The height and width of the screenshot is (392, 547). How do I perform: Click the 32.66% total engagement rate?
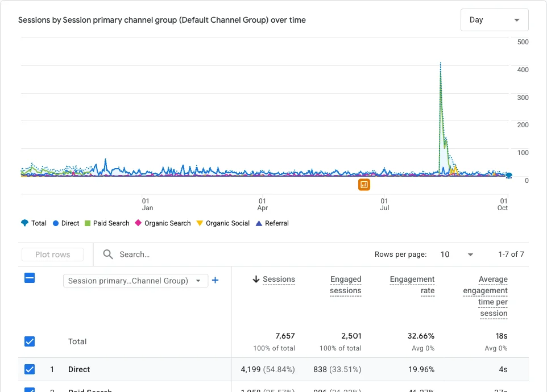click(421, 336)
